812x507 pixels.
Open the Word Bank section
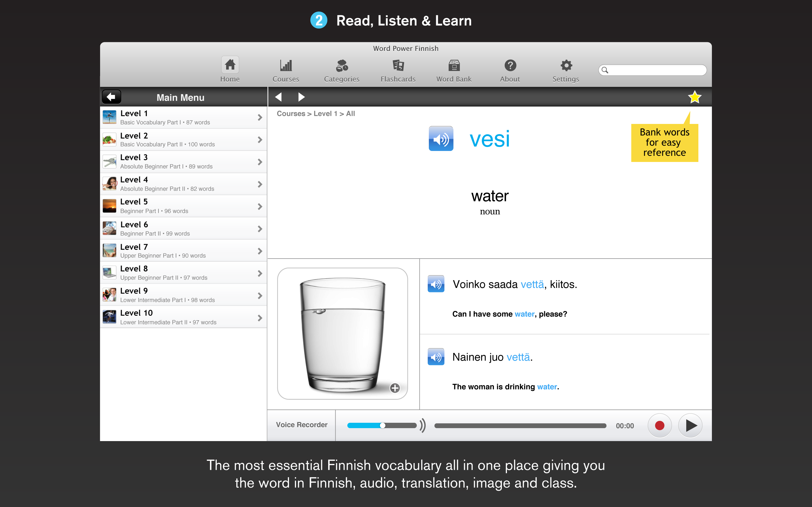[x=453, y=69]
